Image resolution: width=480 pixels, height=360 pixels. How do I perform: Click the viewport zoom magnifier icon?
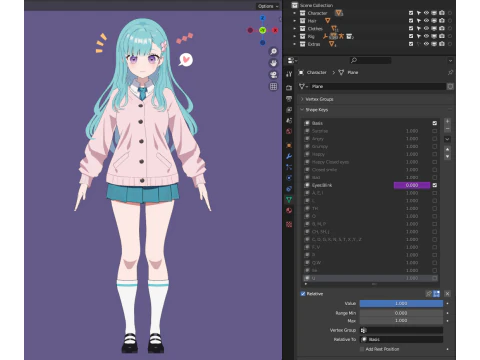[x=273, y=51]
